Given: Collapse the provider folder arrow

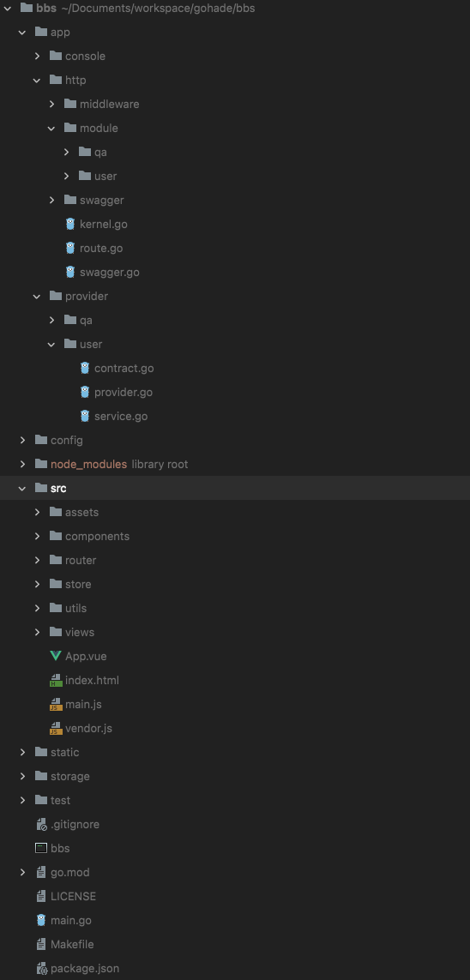Looking at the screenshot, I should [37, 297].
